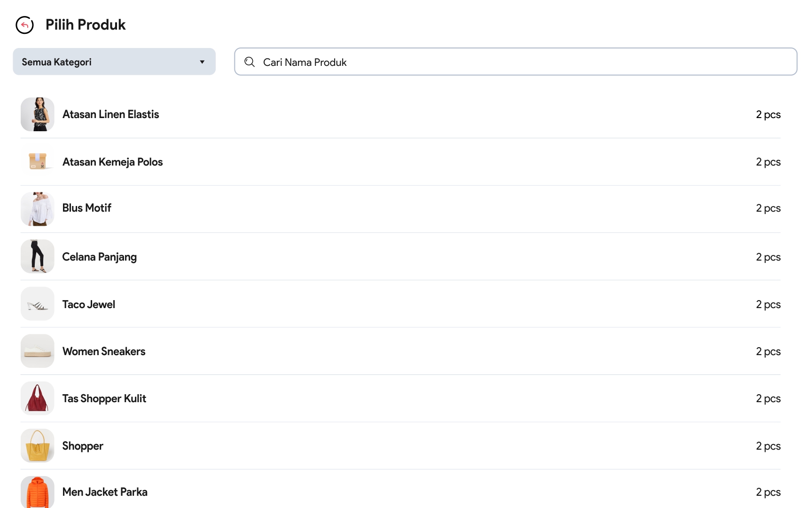Click the Taco Jewel shoe thumbnail
Image resolution: width=812 pixels, height=508 pixels.
[x=38, y=304]
